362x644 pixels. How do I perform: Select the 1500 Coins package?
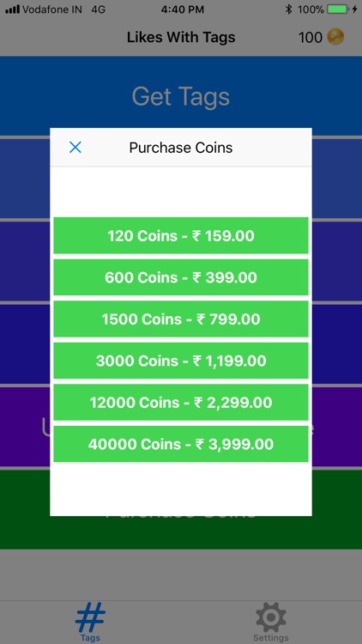181,319
